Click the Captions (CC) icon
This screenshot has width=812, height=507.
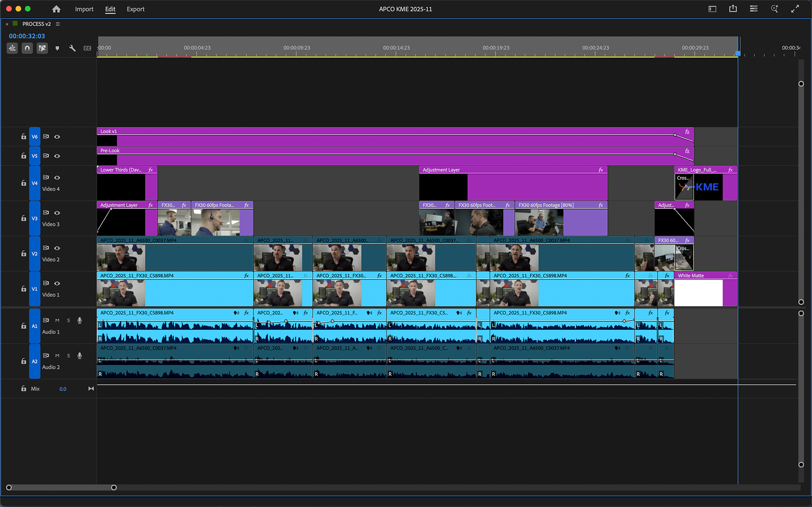pos(88,48)
